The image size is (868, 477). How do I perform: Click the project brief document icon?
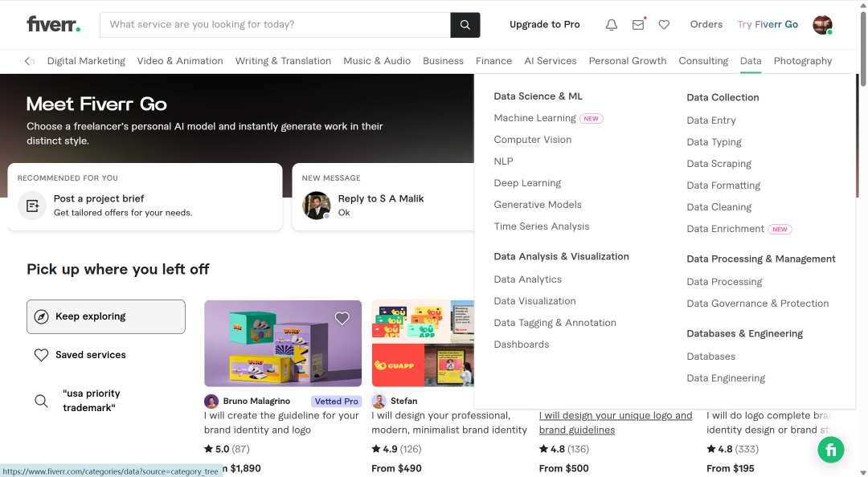[x=32, y=206]
